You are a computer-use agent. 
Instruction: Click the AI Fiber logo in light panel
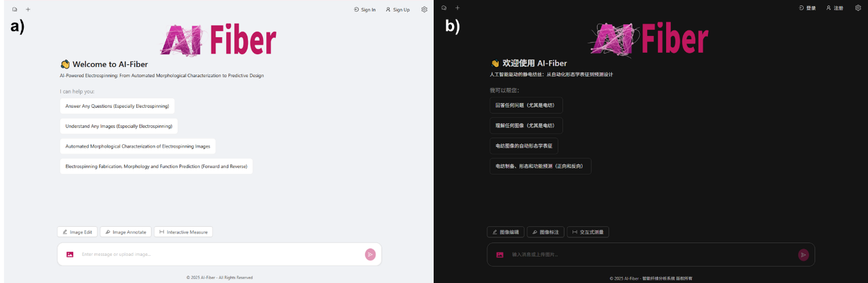(218, 39)
